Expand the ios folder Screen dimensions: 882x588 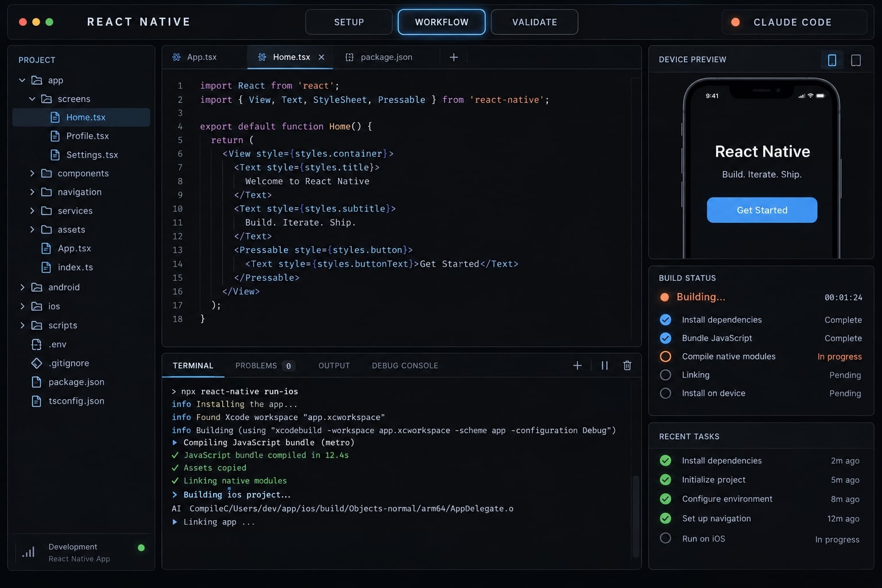click(22, 307)
